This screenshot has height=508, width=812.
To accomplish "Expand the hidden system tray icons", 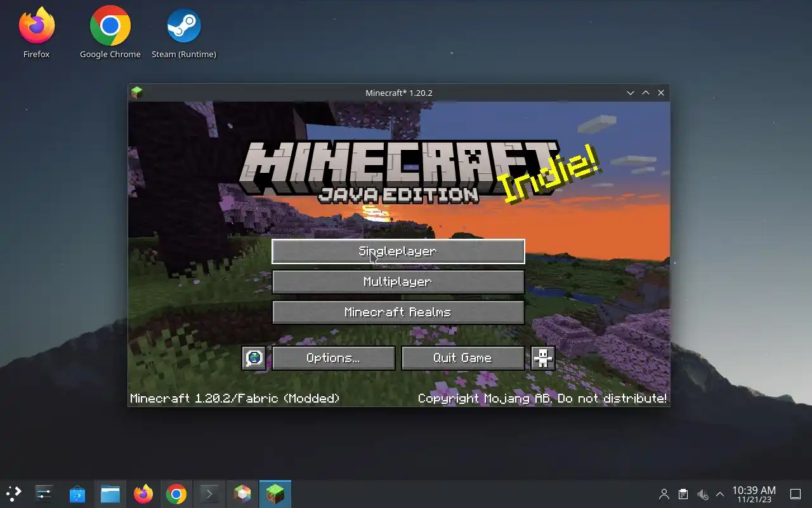I will point(720,494).
